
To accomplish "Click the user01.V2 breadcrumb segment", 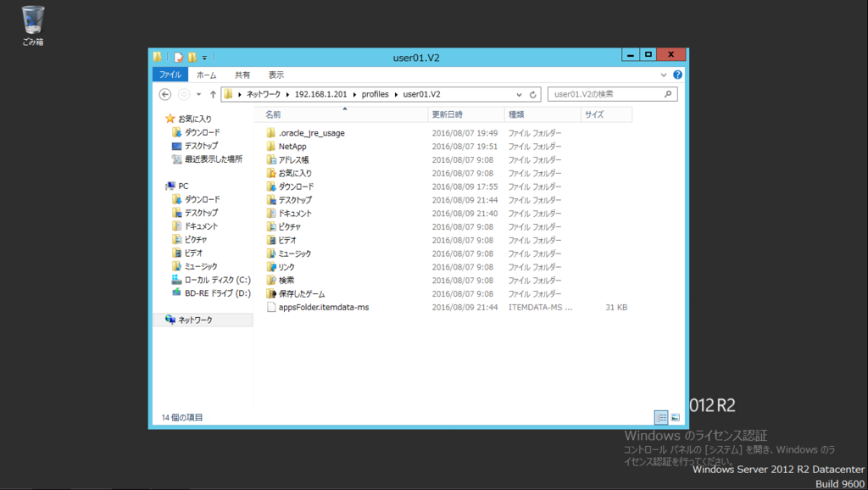I will 421,94.
